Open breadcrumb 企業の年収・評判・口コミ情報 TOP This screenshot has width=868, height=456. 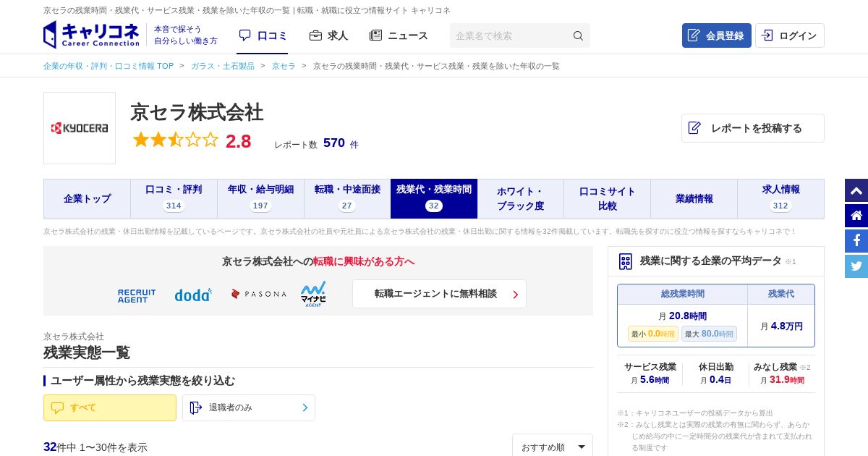(x=109, y=66)
